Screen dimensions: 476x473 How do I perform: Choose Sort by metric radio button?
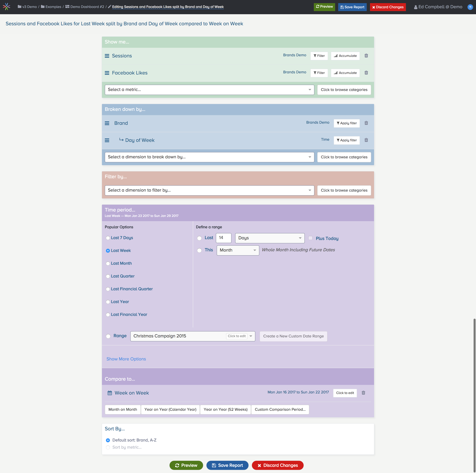(108, 447)
